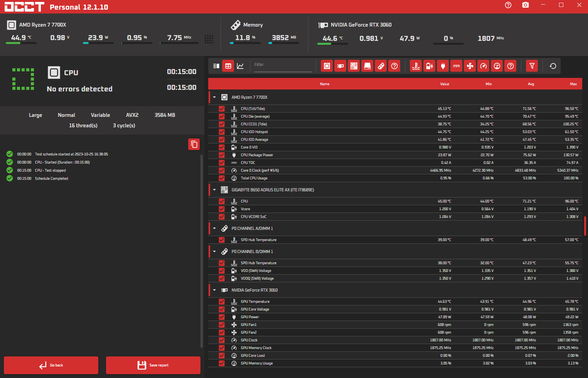Switch to graph view icon

pyautogui.click(x=240, y=66)
